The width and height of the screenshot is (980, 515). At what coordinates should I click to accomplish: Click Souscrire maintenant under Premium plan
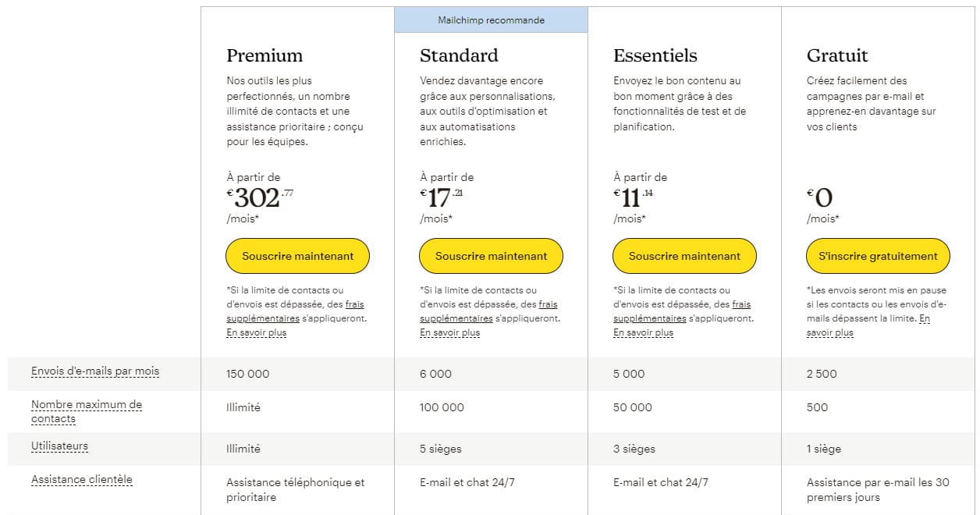point(297,256)
